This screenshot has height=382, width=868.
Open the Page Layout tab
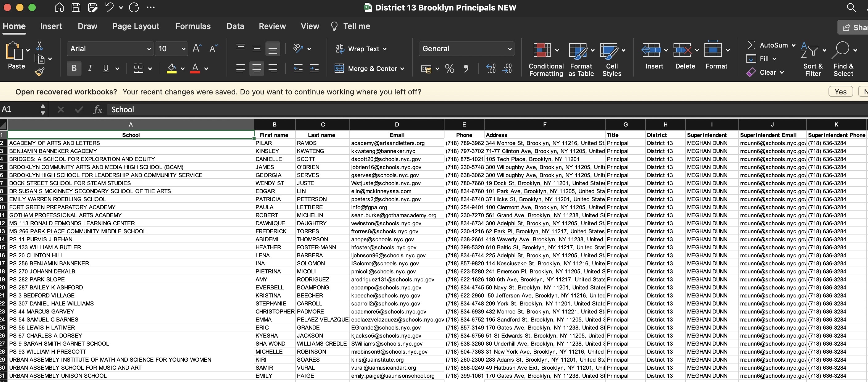tap(136, 26)
